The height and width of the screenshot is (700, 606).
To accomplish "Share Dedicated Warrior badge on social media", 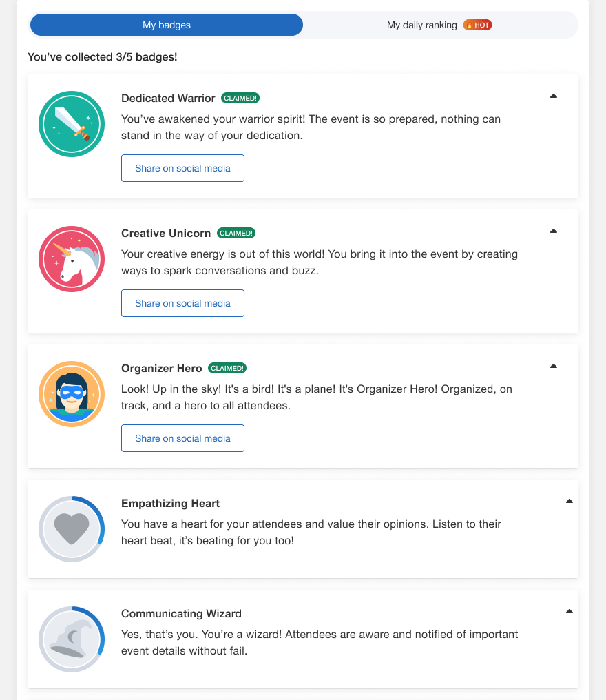I will (x=182, y=168).
